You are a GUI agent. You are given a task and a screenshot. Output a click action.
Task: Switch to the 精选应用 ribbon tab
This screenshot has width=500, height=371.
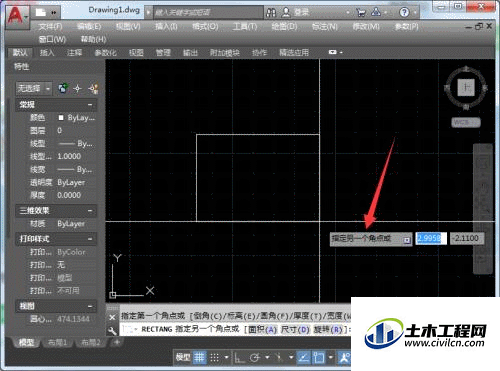pos(294,52)
